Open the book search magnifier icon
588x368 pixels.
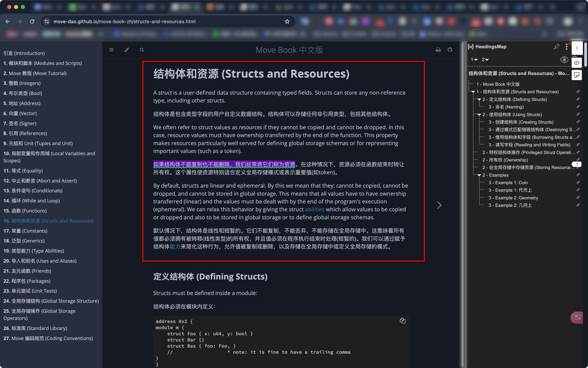(142, 50)
